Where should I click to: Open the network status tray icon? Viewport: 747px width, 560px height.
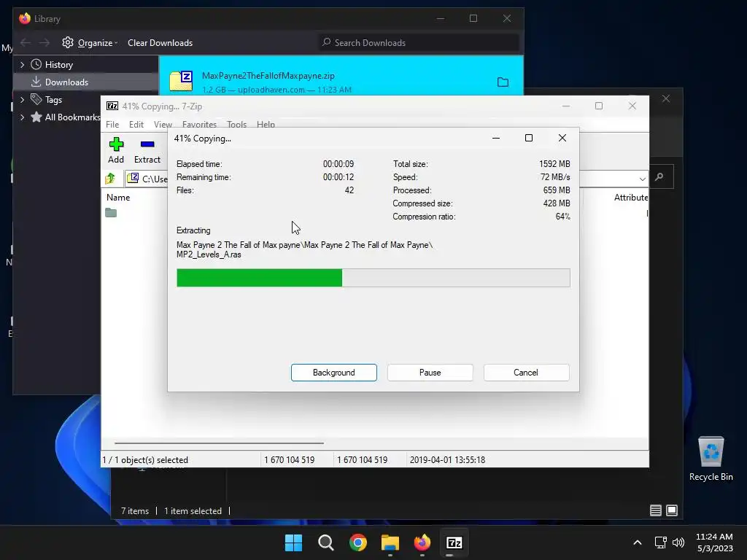click(660, 542)
